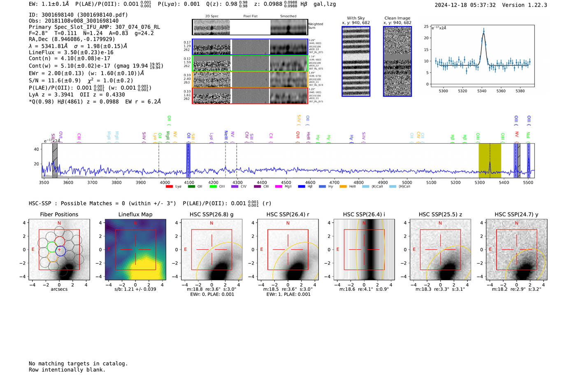Screen dimensions: 576x392
Task: Click the "Row intentionally blank." text
Action: tap(67, 370)
